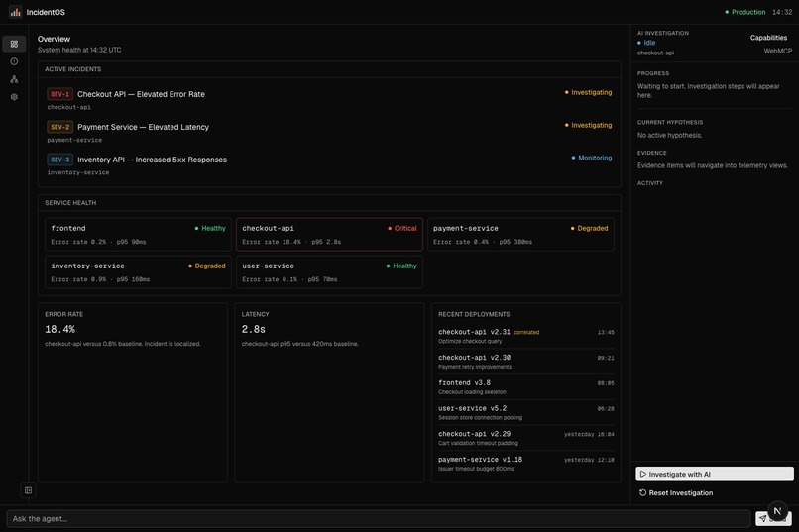Click the SEV-1 severity badge
The width and height of the screenshot is (799, 532).
[x=59, y=94]
